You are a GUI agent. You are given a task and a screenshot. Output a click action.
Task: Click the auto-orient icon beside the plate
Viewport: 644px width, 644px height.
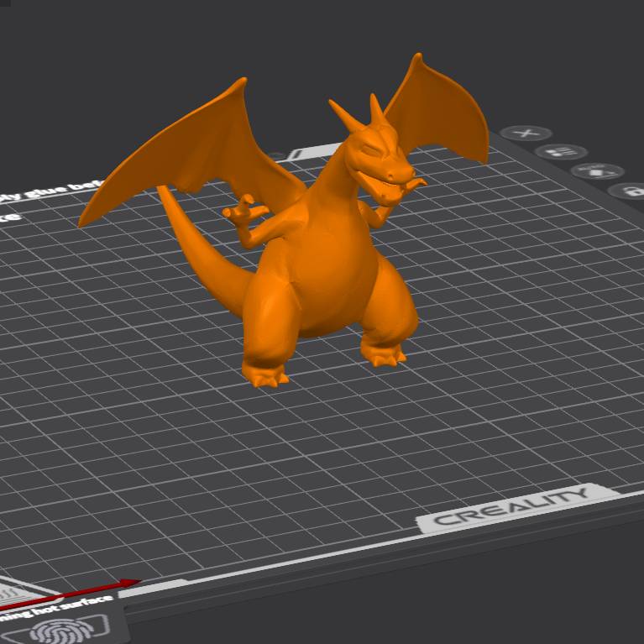(x=598, y=171)
